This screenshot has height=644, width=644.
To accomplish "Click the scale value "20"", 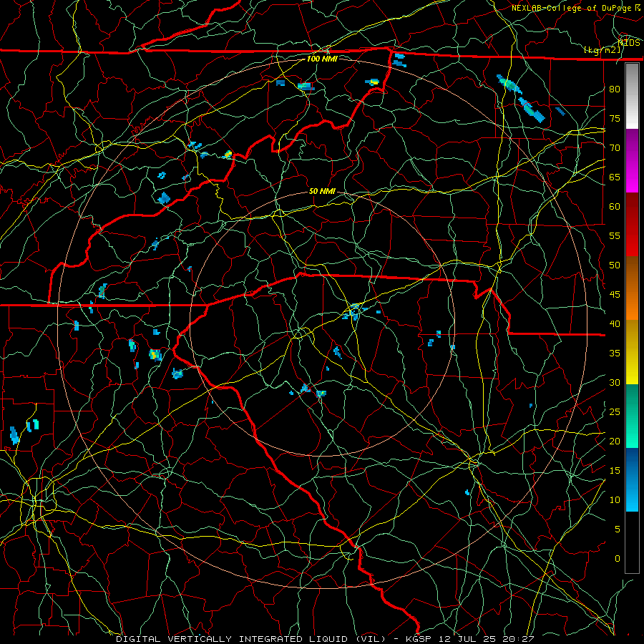I will 615,441.
